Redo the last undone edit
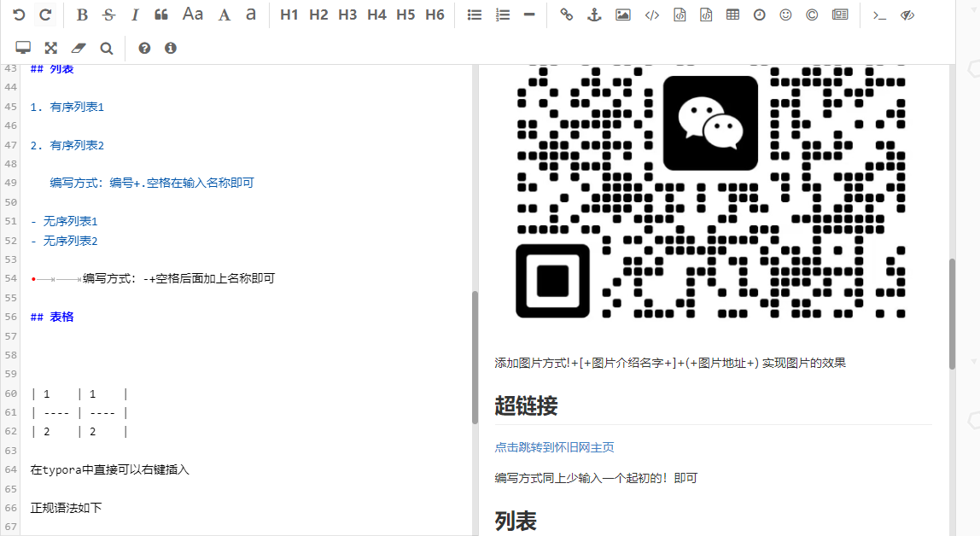This screenshot has width=980, height=536. (x=45, y=15)
